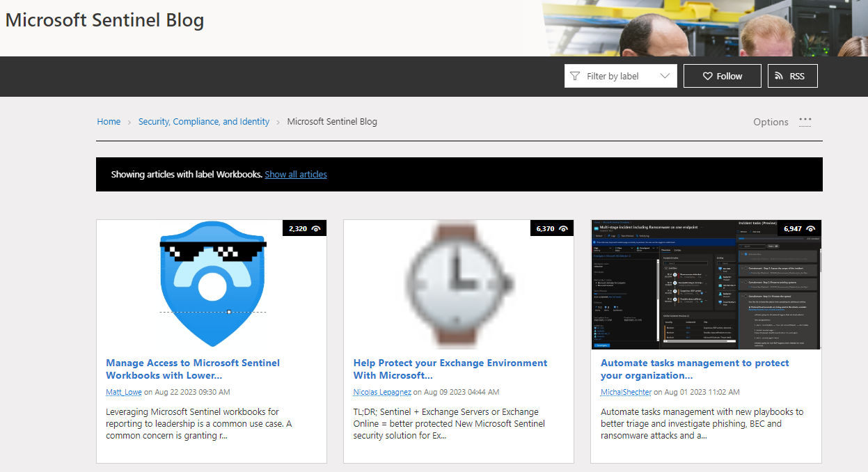
Task: Click eye icon on 6,370 views badge
Action: point(563,228)
